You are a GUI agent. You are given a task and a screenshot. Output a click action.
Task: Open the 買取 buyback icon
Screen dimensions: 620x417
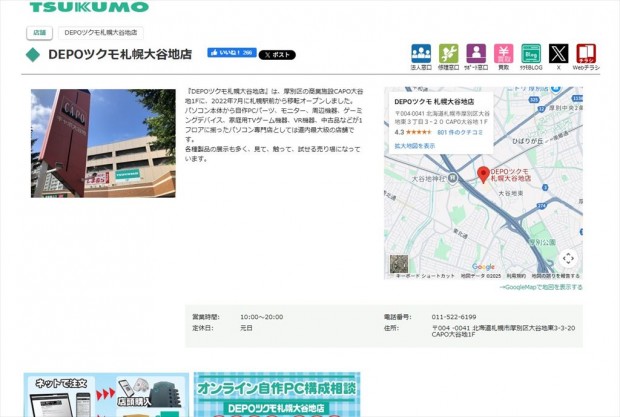pos(503,57)
